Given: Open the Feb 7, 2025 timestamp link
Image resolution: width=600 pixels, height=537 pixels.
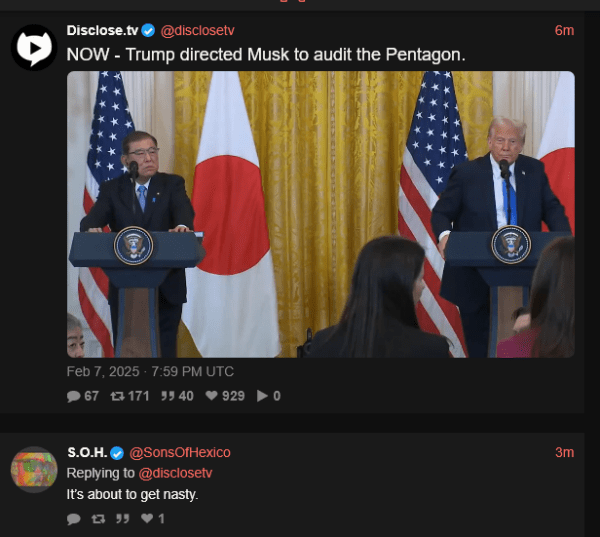Looking at the screenshot, I should pos(150,371).
